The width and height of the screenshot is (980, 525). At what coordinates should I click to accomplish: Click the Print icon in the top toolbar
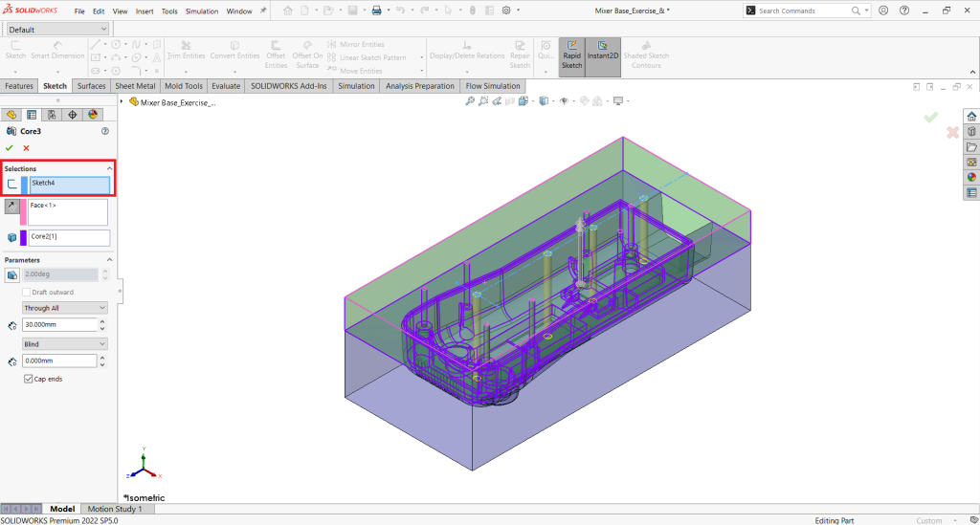coord(376,11)
